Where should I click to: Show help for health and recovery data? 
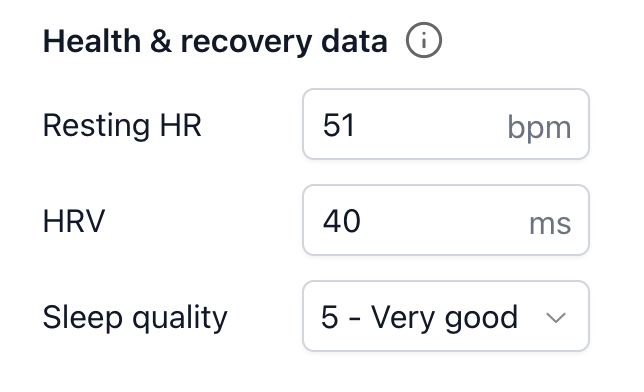coord(423,40)
